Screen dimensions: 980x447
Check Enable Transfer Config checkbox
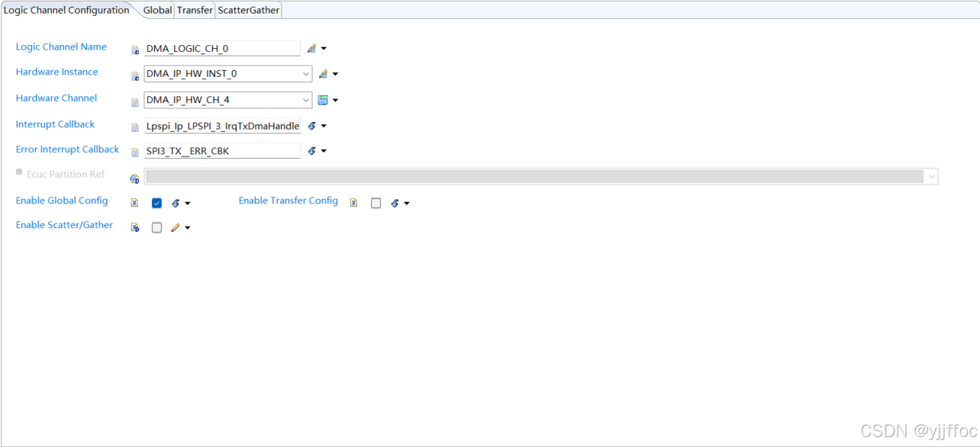376,203
